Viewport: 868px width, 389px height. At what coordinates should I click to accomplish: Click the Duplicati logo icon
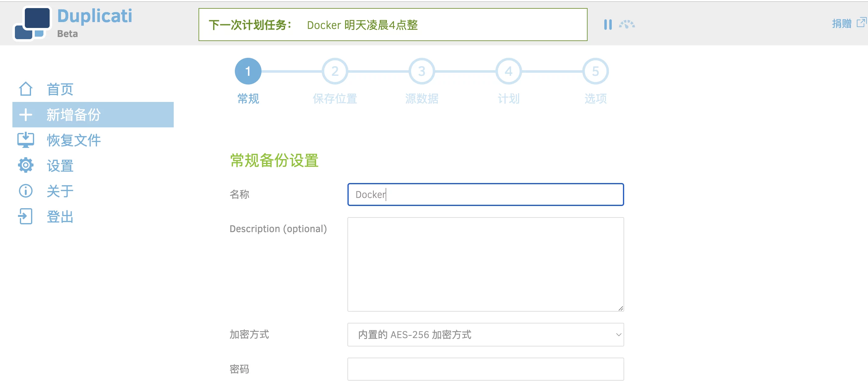click(32, 23)
